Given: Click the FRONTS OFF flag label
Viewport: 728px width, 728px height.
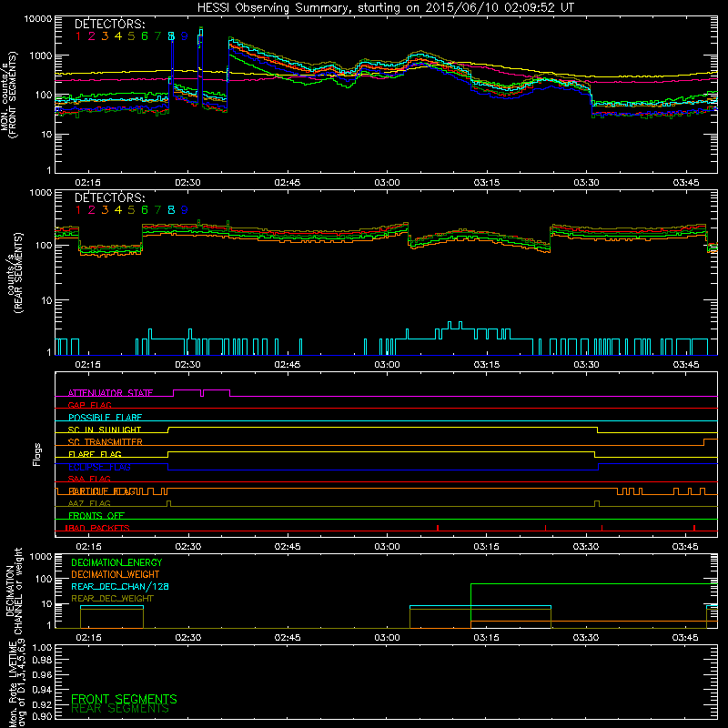Looking at the screenshot, I should (96, 515).
